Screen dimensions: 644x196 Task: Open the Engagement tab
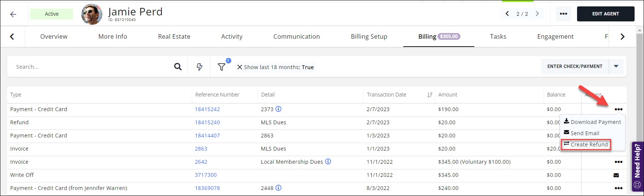[555, 36]
